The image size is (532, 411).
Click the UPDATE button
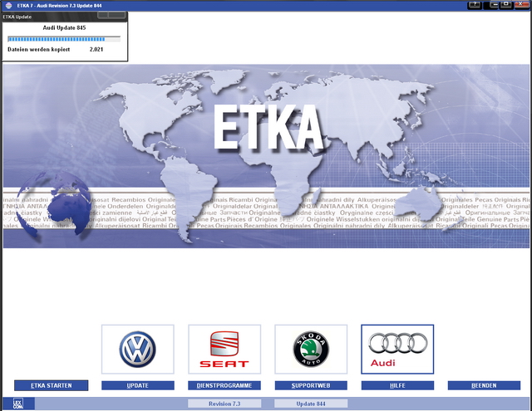click(137, 385)
